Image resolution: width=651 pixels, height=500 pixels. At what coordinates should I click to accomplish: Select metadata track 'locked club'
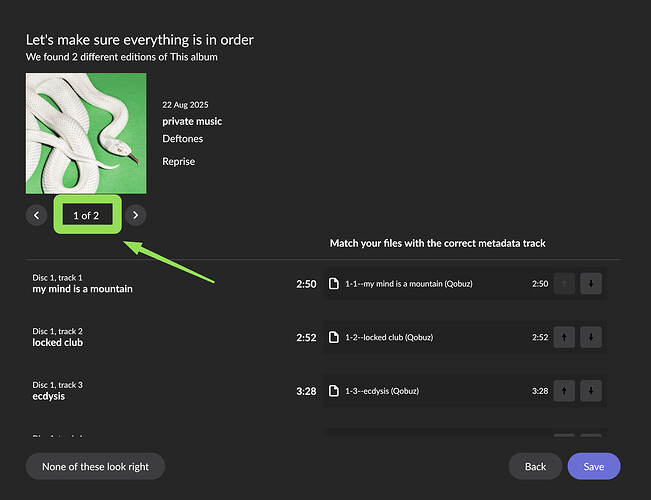[58, 342]
